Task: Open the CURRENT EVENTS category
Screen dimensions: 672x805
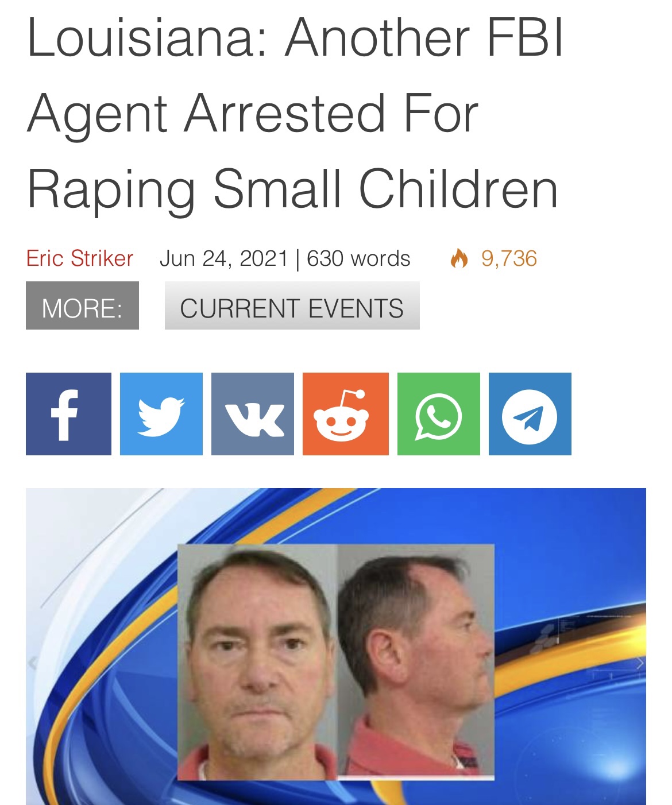Action: pos(292,305)
